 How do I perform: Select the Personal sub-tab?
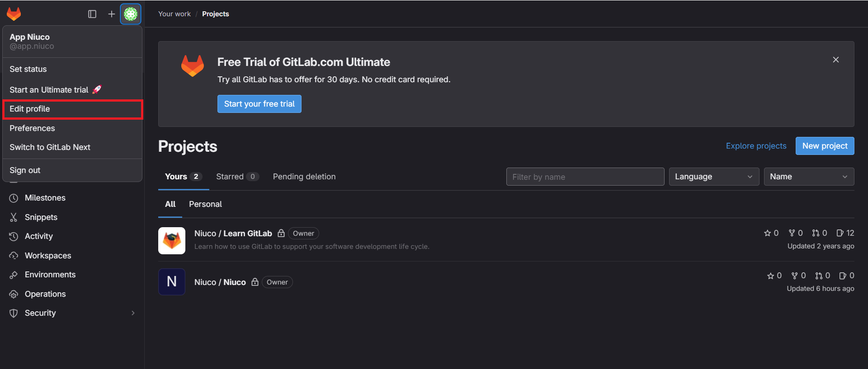tap(205, 204)
